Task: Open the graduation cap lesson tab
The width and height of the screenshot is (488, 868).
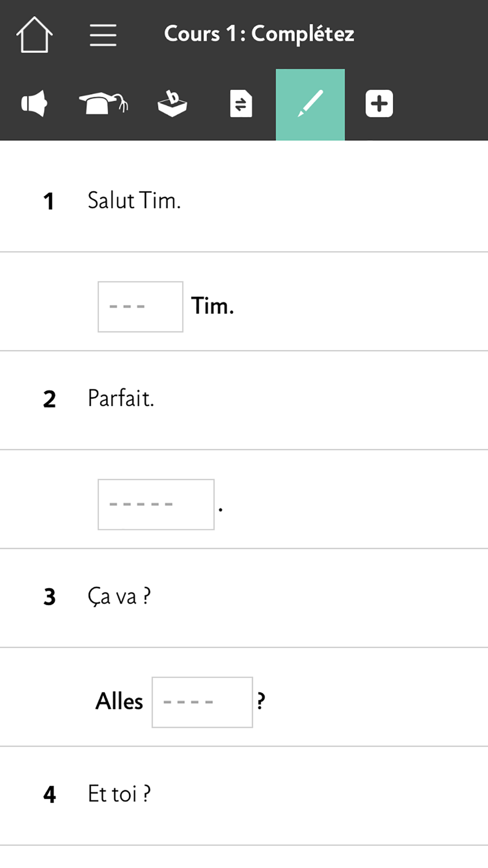Action: tap(103, 103)
